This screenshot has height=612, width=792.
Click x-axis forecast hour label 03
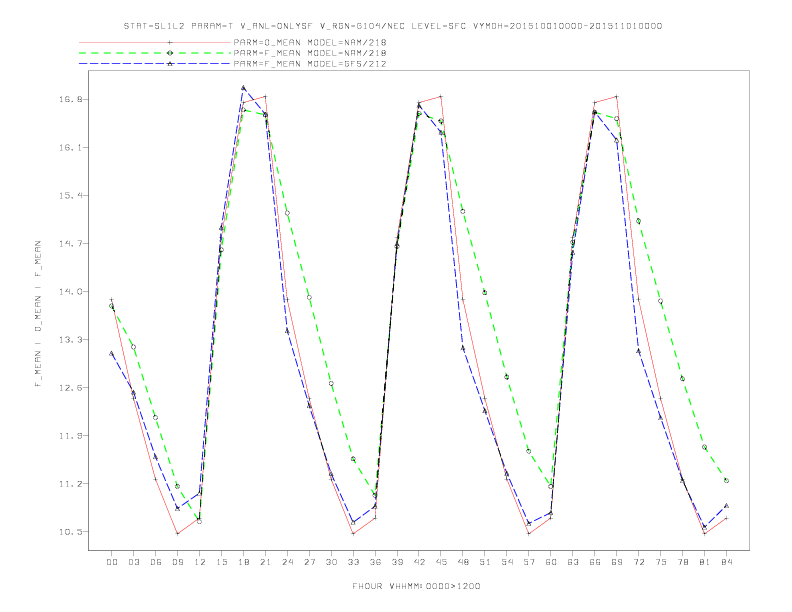pos(134,562)
